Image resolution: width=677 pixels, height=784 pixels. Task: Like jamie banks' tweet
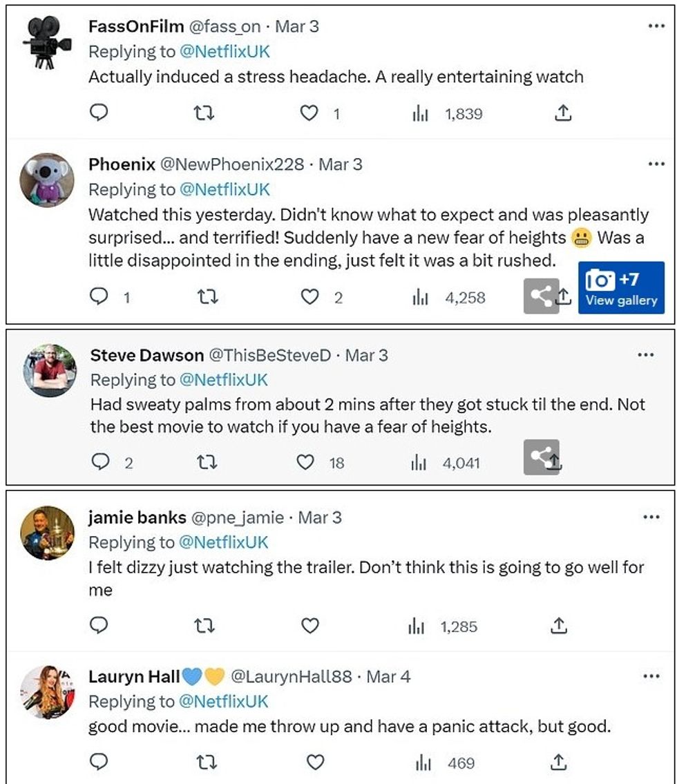[310, 626]
